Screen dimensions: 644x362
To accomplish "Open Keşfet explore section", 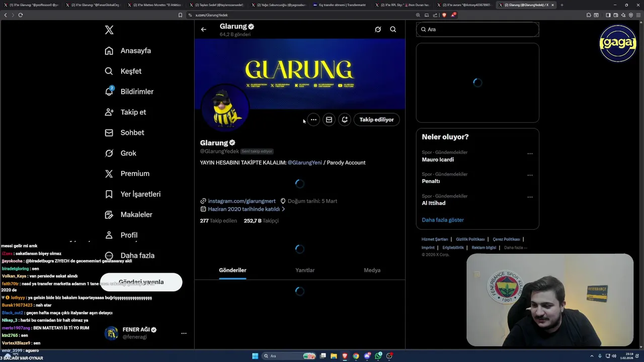I will [123, 71].
